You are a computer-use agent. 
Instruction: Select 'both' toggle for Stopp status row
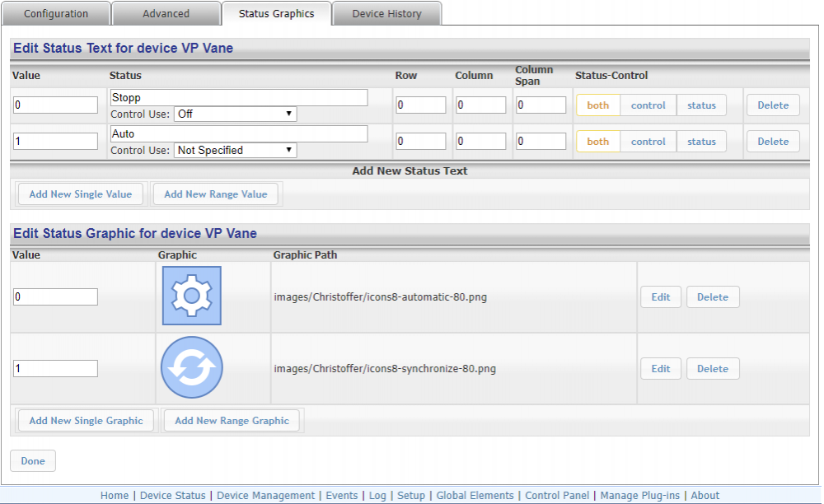[x=597, y=105]
